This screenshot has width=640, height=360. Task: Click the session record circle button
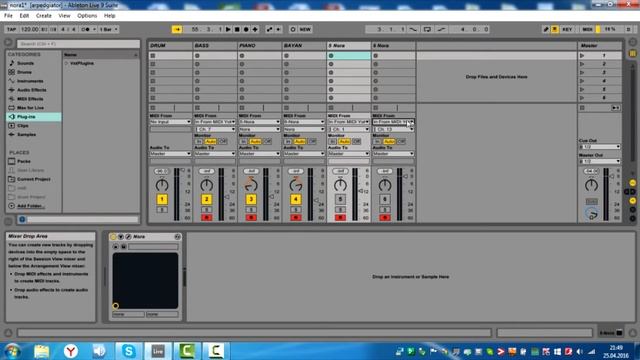[x=293, y=29]
